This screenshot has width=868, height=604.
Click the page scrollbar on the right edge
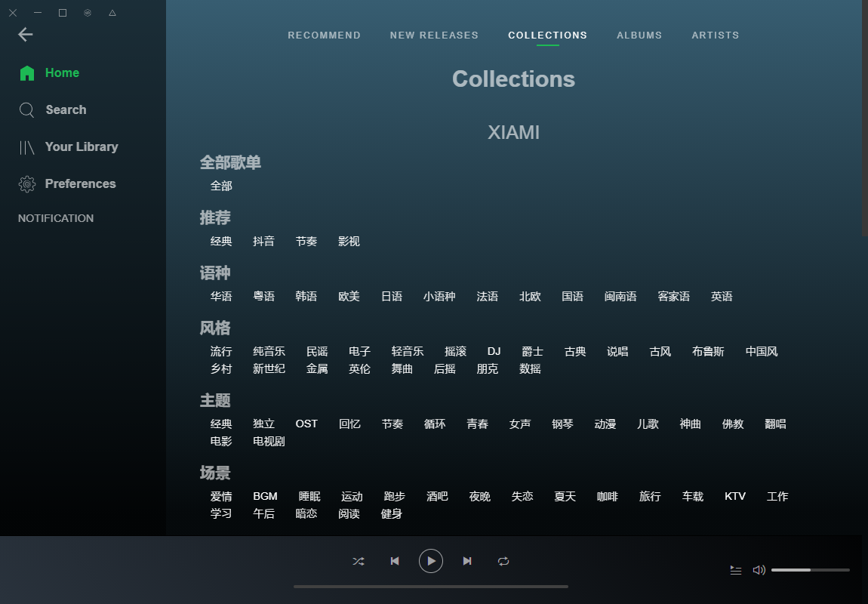click(865, 118)
